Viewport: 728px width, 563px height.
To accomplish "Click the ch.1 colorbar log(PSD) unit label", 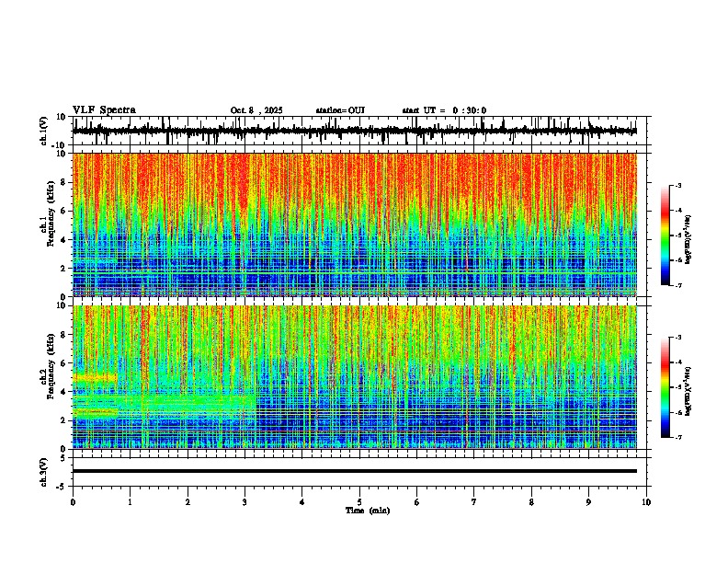I will pos(688,239).
